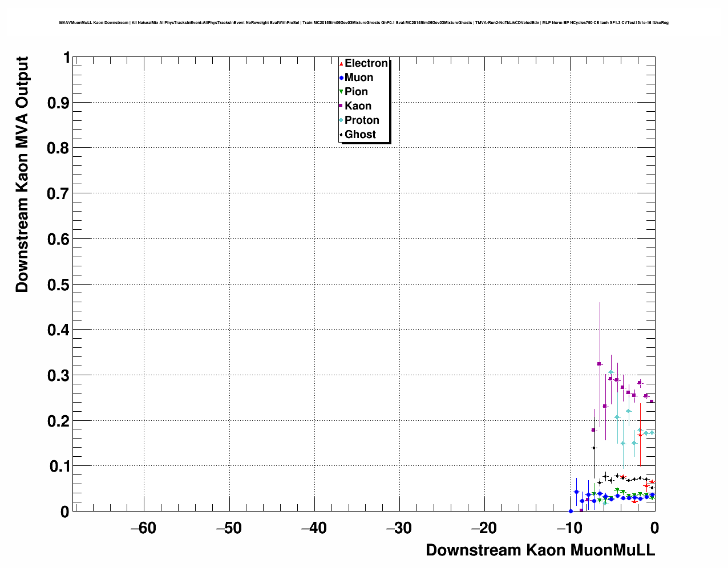Click the x-axis tick label '−10'

pyautogui.click(x=569, y=528)
